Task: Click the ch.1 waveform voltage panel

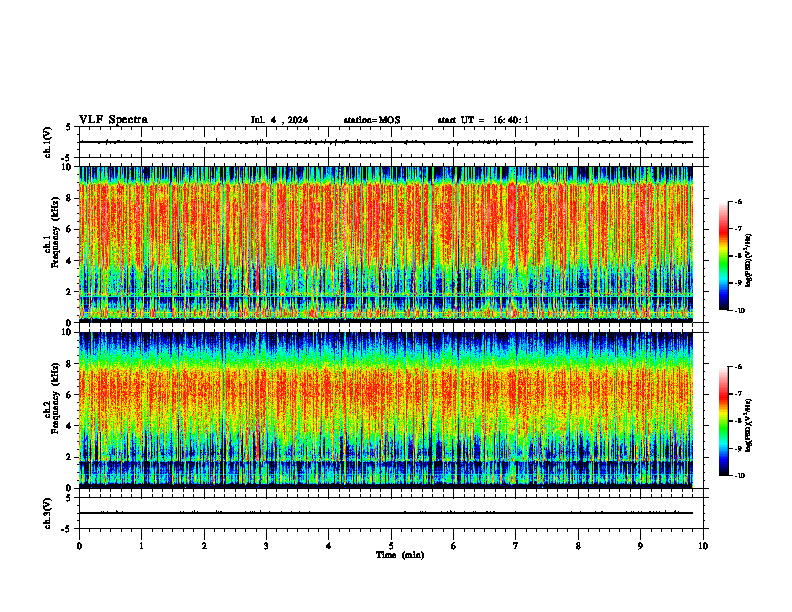Action: [x=391, y=142]
